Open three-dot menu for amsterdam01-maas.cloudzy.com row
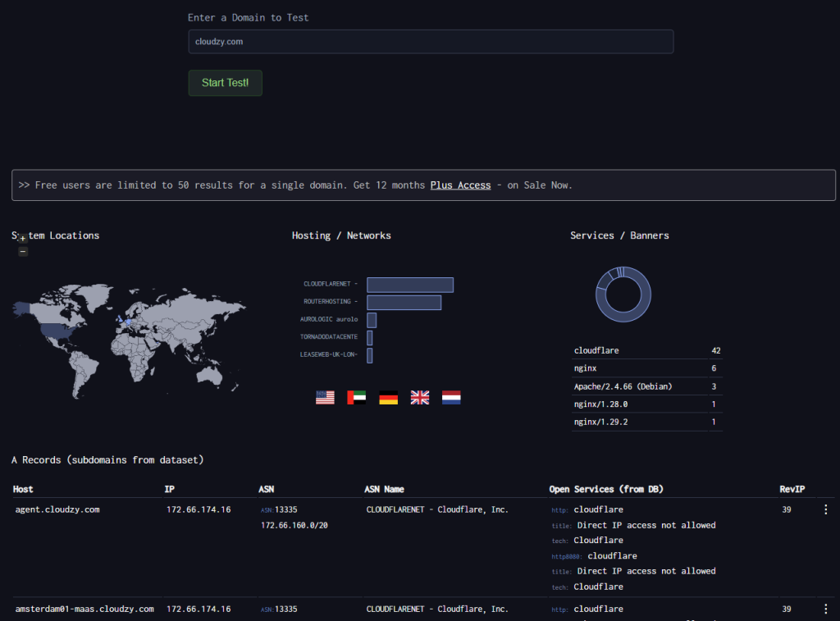 click(x=825, y=610)
